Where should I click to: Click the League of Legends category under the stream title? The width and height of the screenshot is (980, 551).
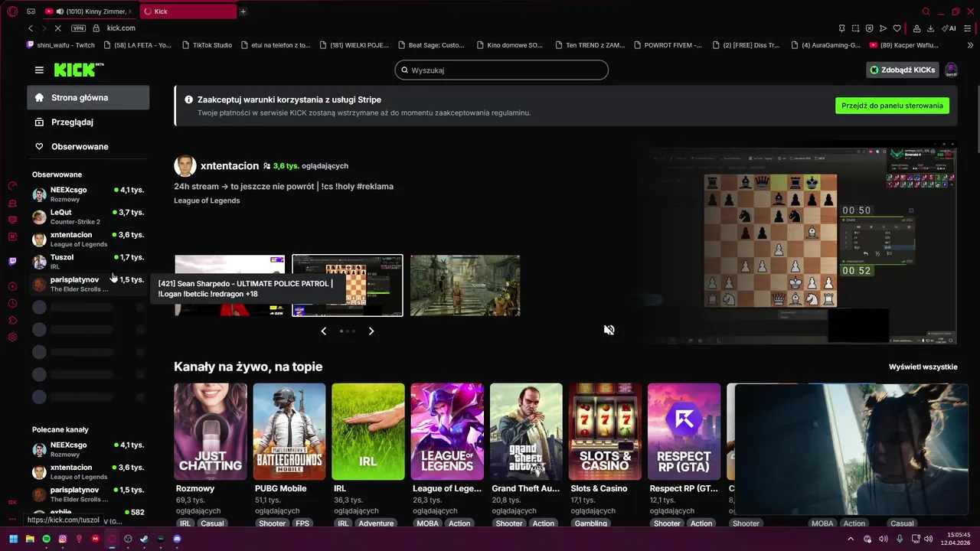pos(207,201)
